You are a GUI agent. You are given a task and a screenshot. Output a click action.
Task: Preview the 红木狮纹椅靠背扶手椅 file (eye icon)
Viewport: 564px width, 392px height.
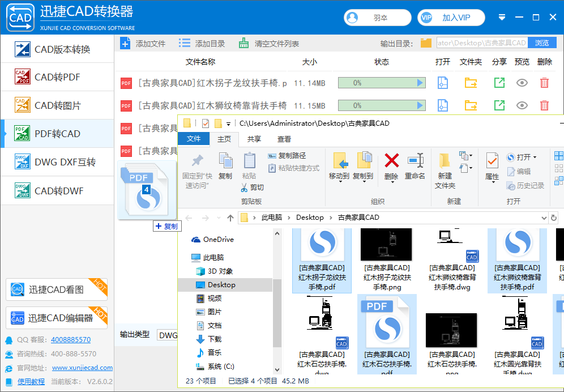click(x=522, y=105)
